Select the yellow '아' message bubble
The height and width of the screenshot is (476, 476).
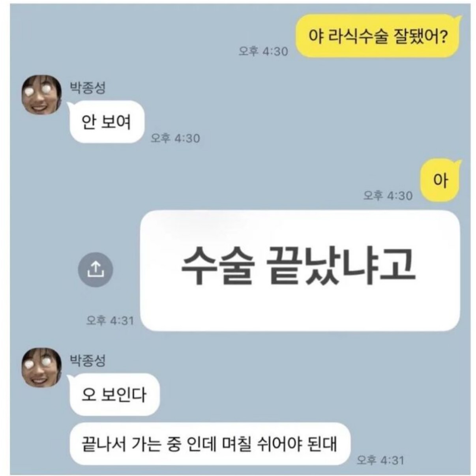[x=440, y=180]
